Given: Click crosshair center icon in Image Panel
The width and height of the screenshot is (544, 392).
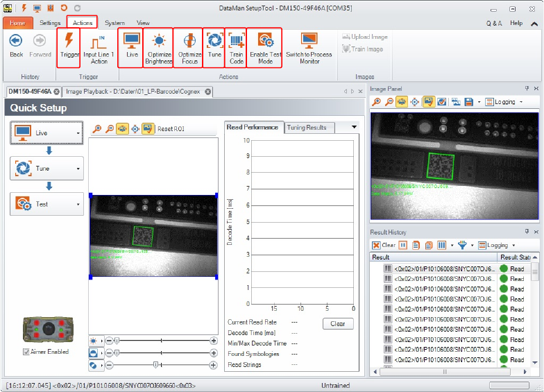Looking at the screenshot, I should (x=415, y=102).
